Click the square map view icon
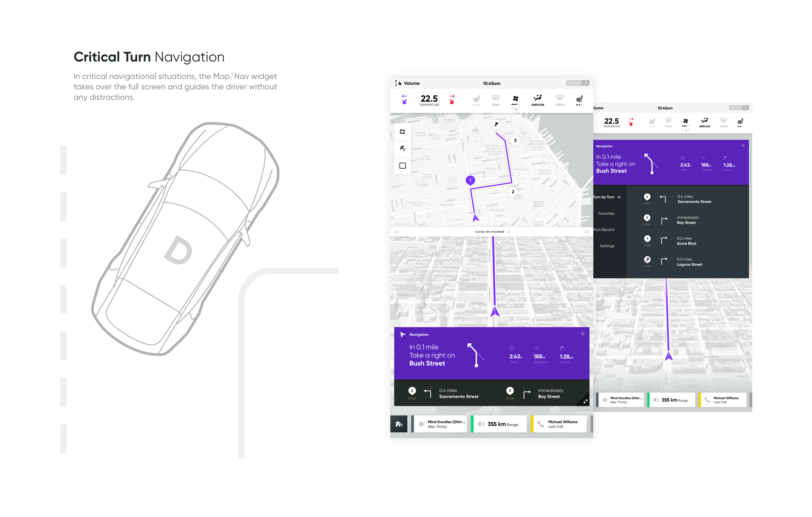The image size is (812, 517). [402, 166]
